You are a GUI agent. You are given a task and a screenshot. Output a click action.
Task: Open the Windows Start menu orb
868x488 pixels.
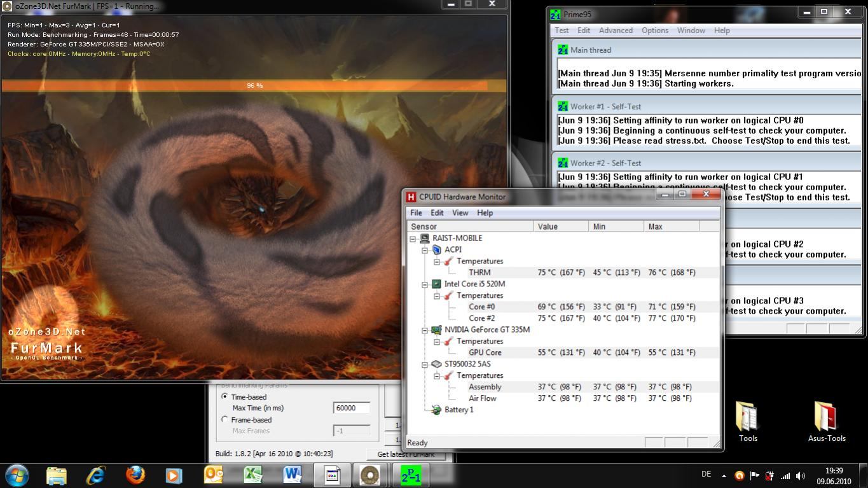tap(17, 475)
